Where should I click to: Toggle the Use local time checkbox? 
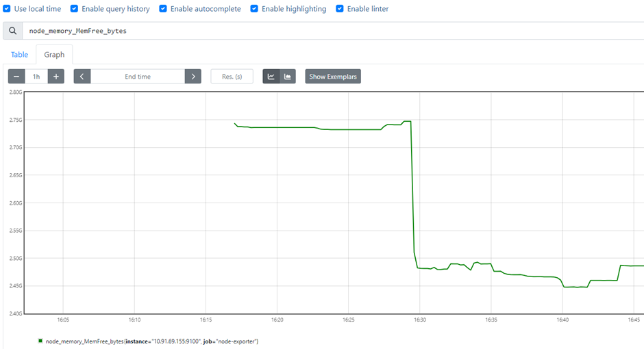[x=7, y=9]
